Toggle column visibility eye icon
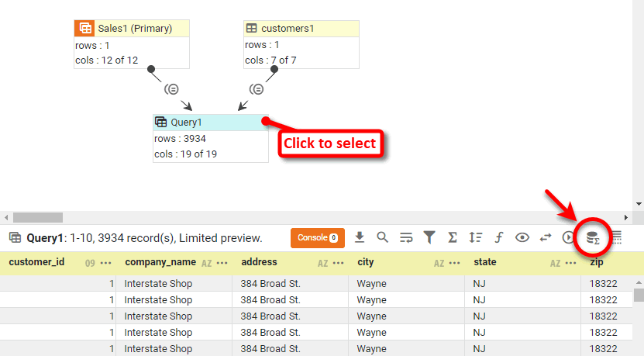Viewport: 644px width, 356px height. [x=522, y=237]
